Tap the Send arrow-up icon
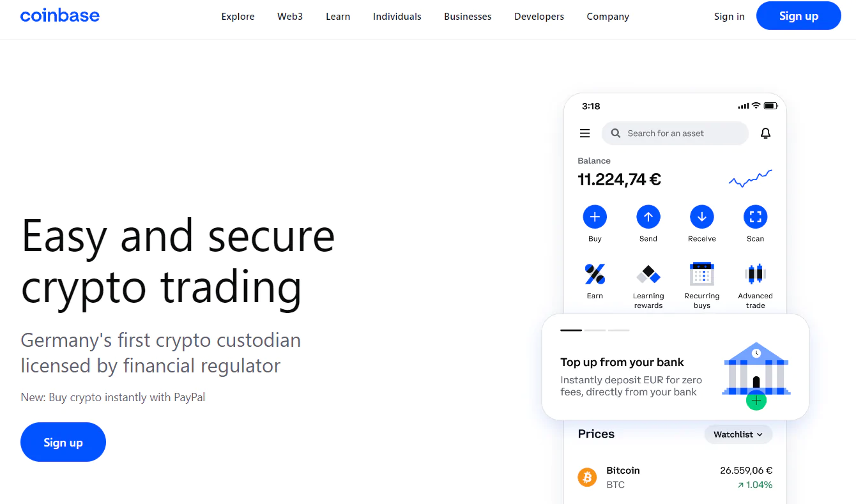This screenshot has width=856, height=504. (648, 217)
